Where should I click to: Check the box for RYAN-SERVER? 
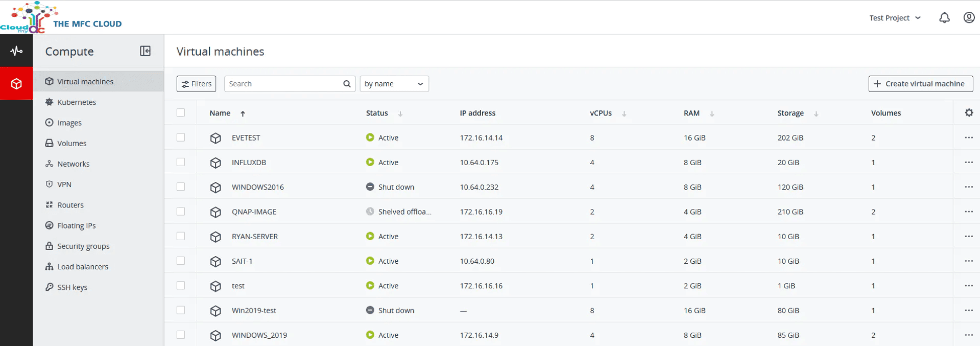tap(181, 236)
